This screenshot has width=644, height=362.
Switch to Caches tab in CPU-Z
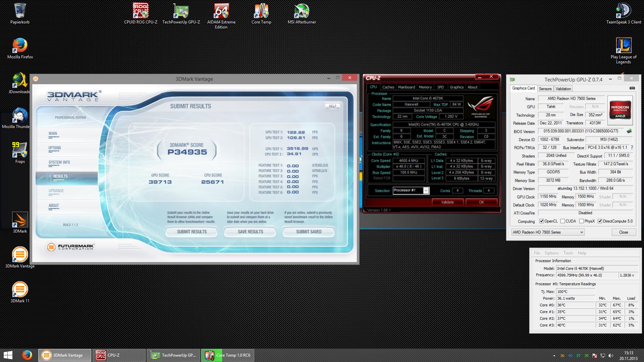point(388,87)
